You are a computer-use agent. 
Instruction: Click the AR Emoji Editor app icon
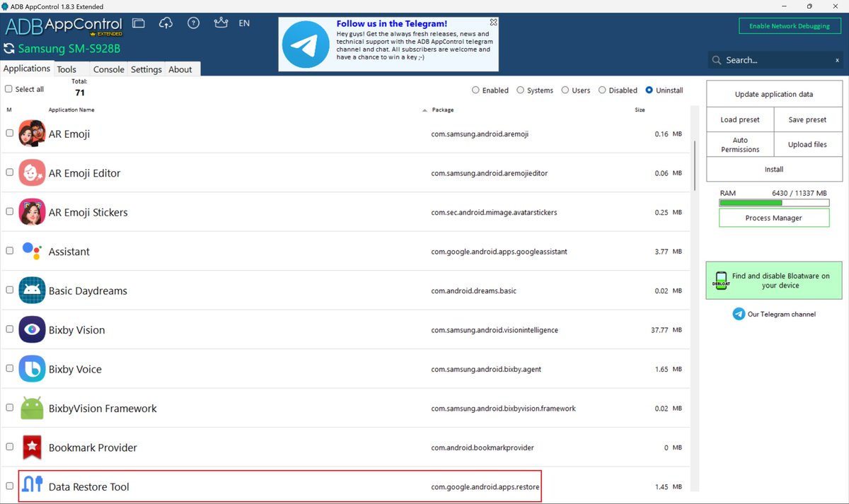pyautogui.click(x=32, y=172)
